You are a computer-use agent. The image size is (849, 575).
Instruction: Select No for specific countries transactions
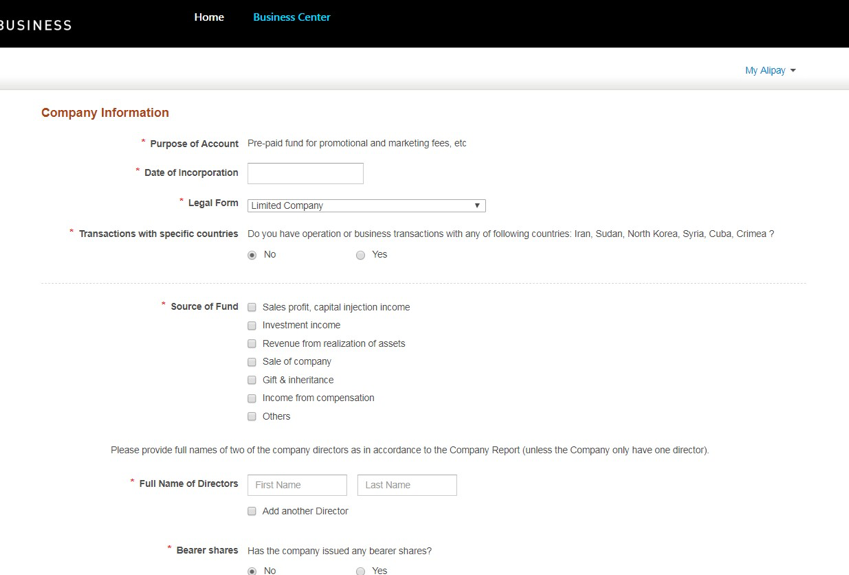point(252,255)
